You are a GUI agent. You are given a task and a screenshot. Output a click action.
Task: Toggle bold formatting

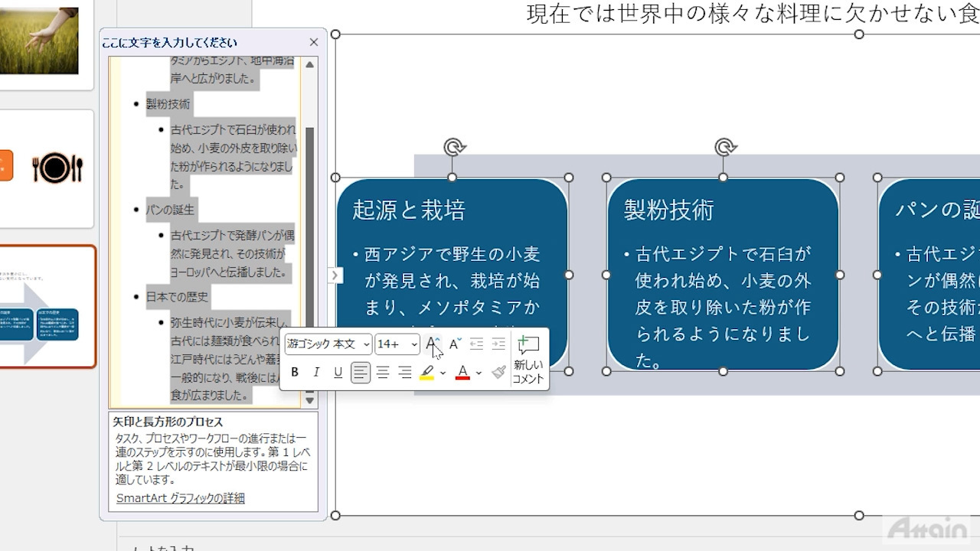[x=295, y=373]
